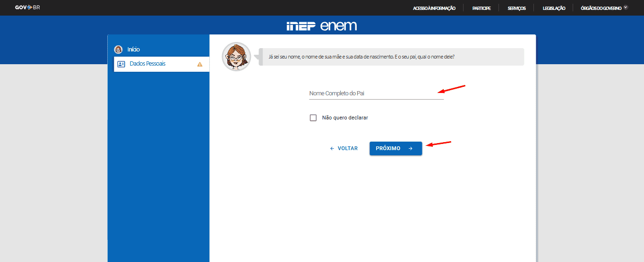Image resolution: width=644 pixels, height=262 pixels.
Task: Go to Legislação in the top bar
Action: point(554,8)
